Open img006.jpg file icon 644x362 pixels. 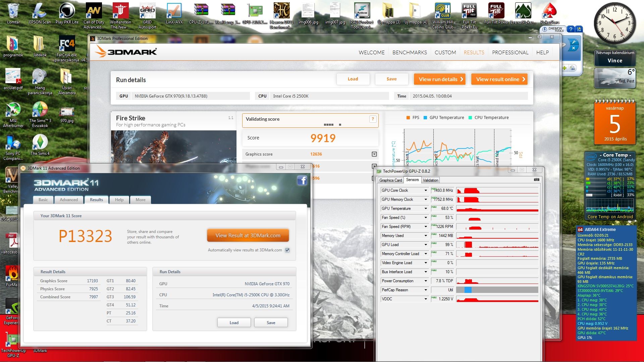point(308,13)
